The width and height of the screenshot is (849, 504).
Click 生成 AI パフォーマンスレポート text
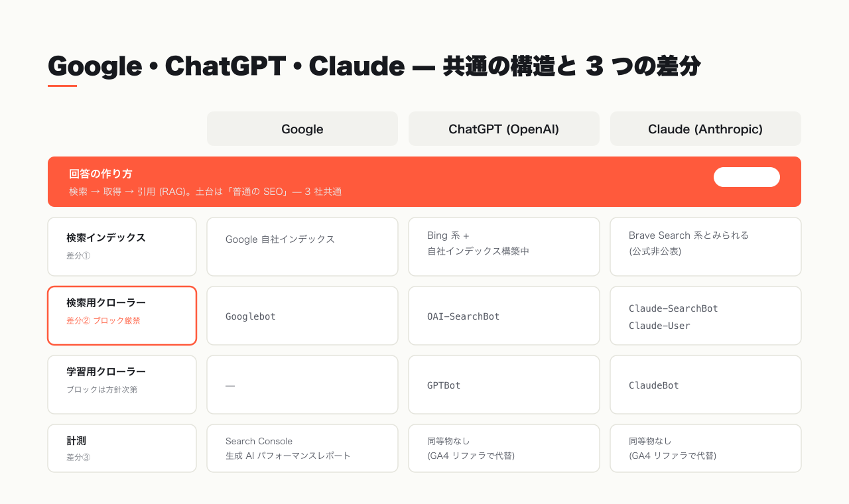click(x=288, y=456)
